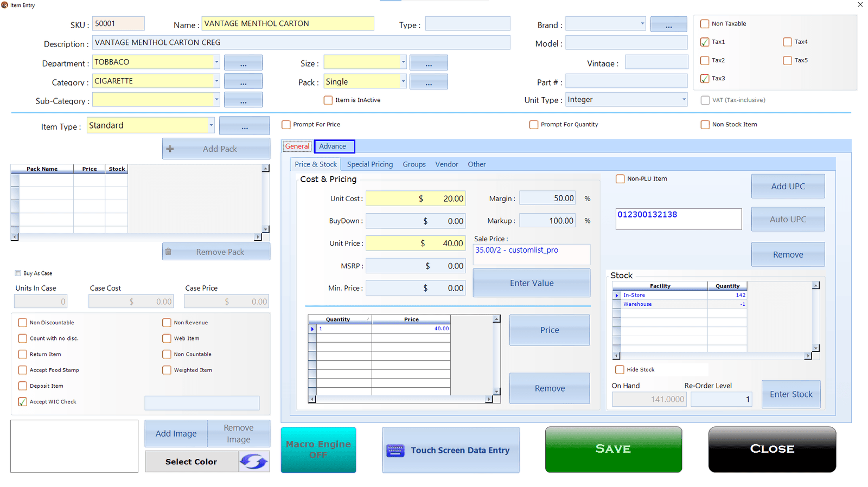Switch to the Advance tab
The width and height of the screenshot is (868, 487).
[334, 146]
